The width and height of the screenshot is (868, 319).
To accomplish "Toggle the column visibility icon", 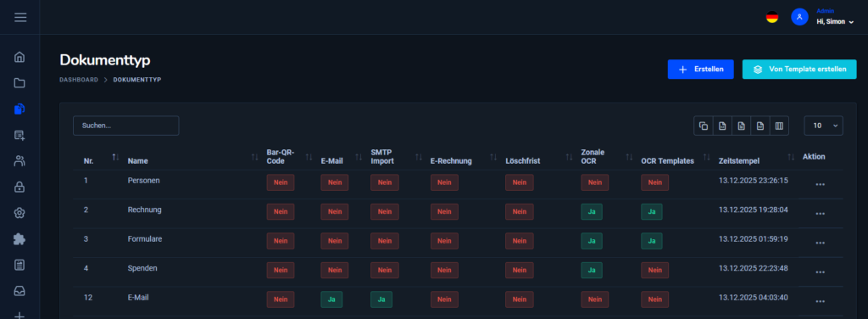I will [x=779, y=126].
